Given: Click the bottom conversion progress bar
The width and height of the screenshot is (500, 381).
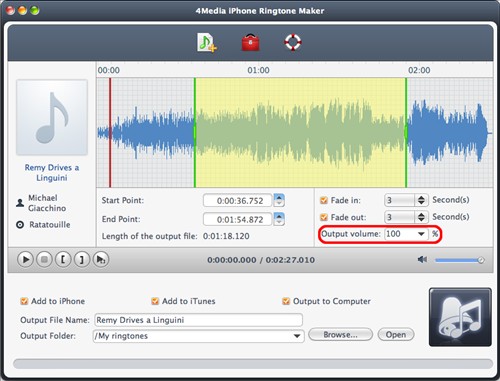Looking at the screenshot, I should click(x=253, y=364).
